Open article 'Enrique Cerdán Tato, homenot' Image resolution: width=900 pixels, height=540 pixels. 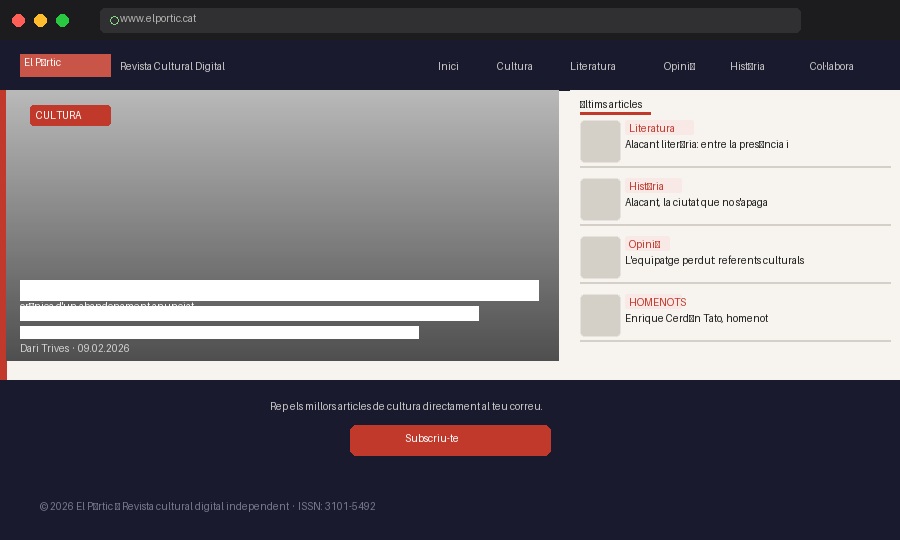pyautogui.click(x=696, y=318)
